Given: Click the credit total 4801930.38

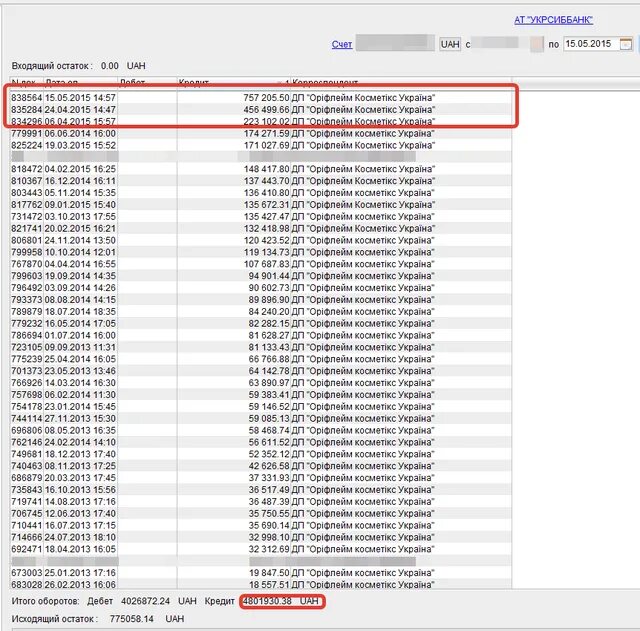Looking at the screenshot, I should [x=267, y=601].
